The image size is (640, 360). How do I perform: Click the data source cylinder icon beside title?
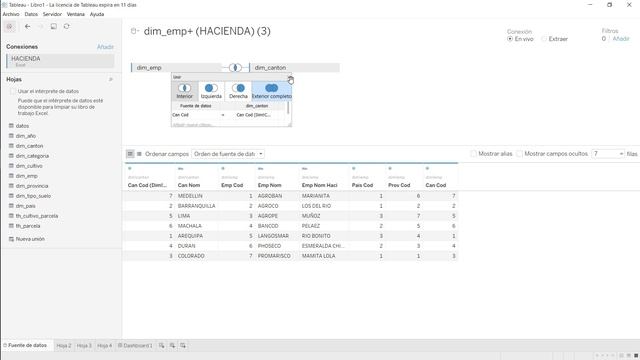coord(134,31)
